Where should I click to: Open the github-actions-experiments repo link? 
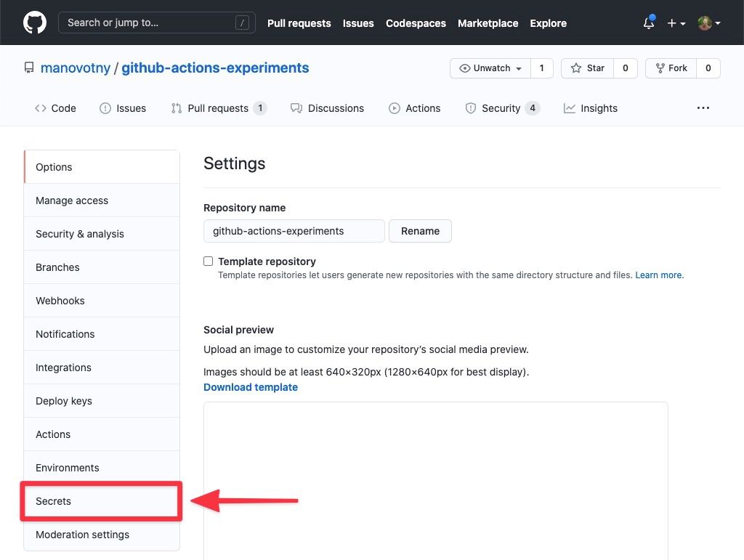(215, 68)
